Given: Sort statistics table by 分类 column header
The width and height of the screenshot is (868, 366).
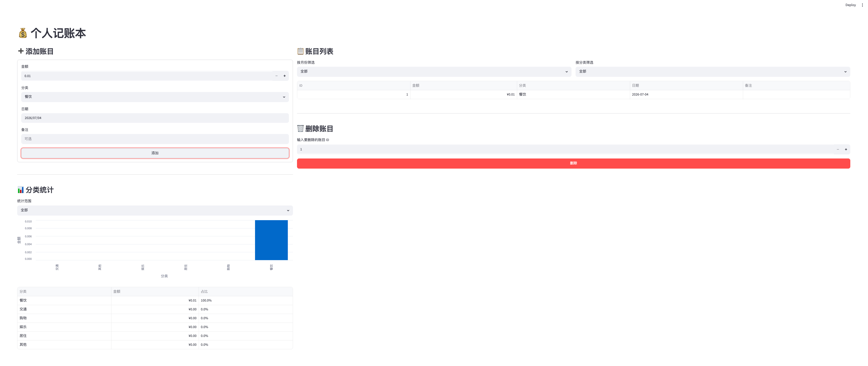Looking at the screenshot, I should 64,291.
